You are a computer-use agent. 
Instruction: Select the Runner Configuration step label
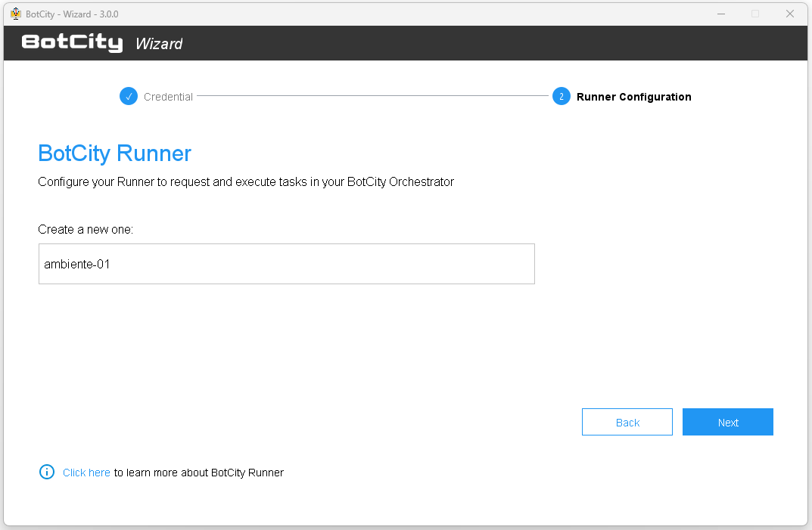[633, 97]
